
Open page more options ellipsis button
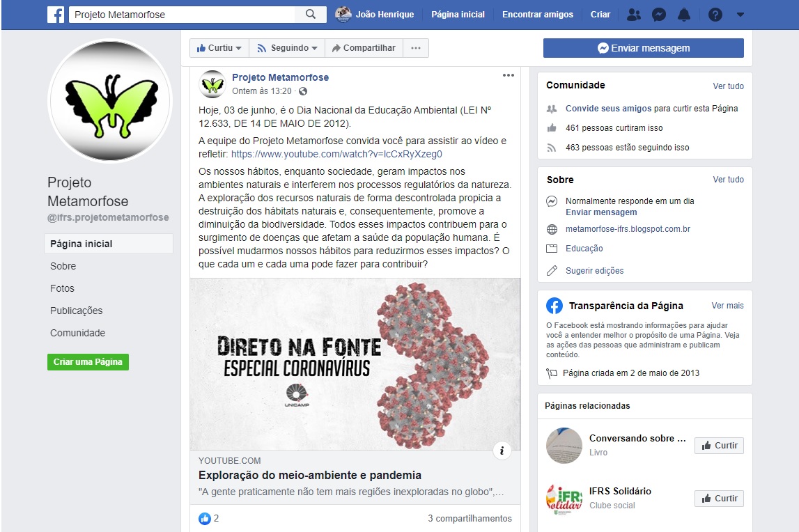[x=416, y=48]
